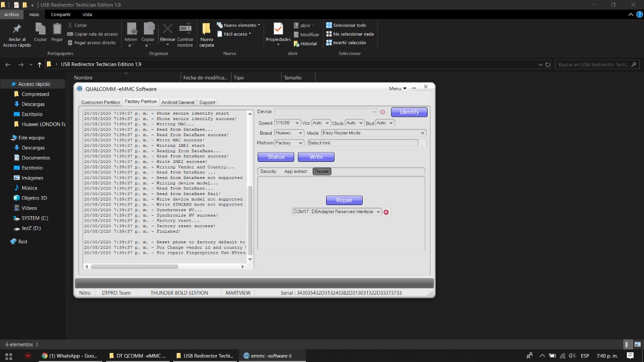Click the log horizontal scrollbar

[x=134, y=266]
